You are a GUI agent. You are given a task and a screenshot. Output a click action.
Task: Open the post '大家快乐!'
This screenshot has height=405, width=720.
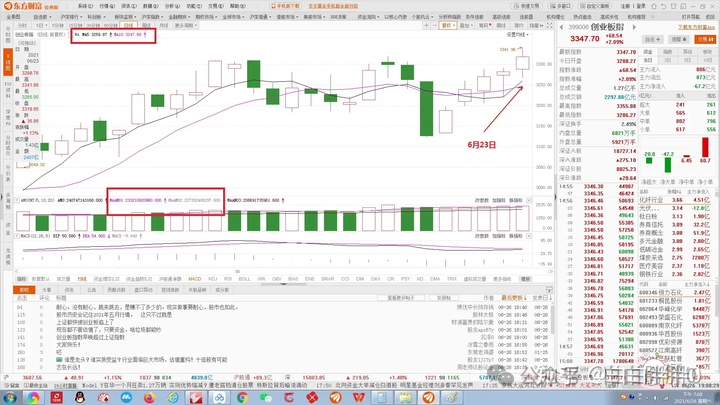coord(68,344)
